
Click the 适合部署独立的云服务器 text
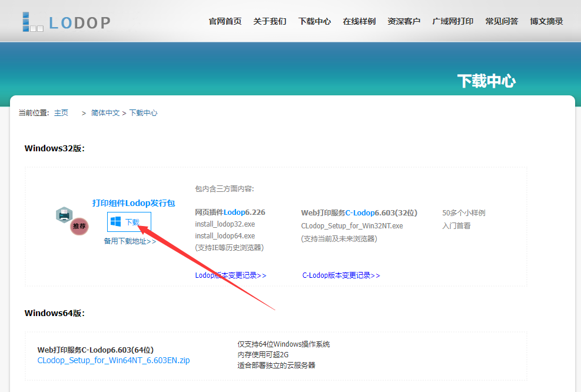point(276,366)
